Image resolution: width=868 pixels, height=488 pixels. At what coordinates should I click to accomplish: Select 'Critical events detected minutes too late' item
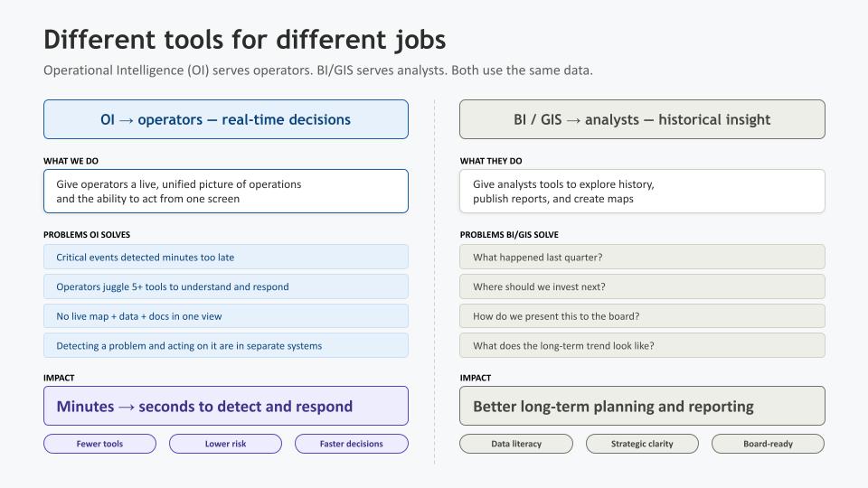click(x=226, y=257)
